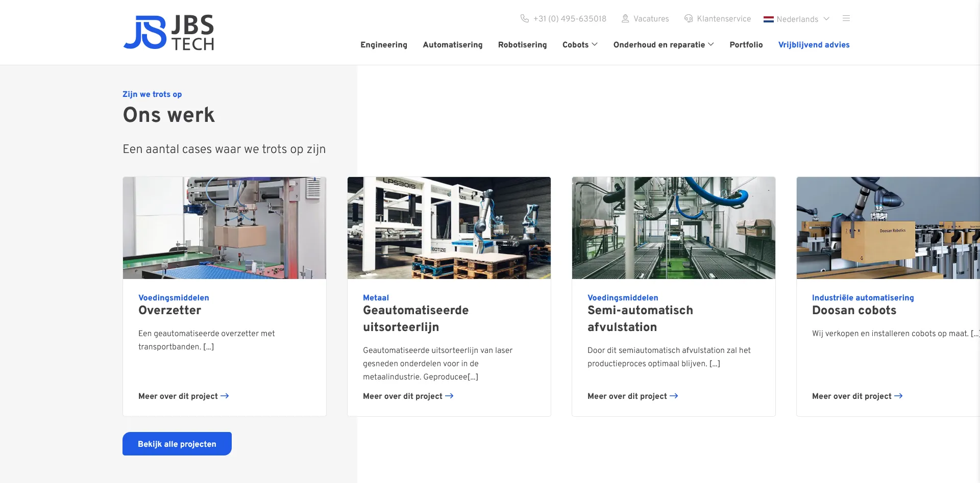Click the Vacatures person icon
The width and height of the screenshot is (980, 483).
point(625,18)
